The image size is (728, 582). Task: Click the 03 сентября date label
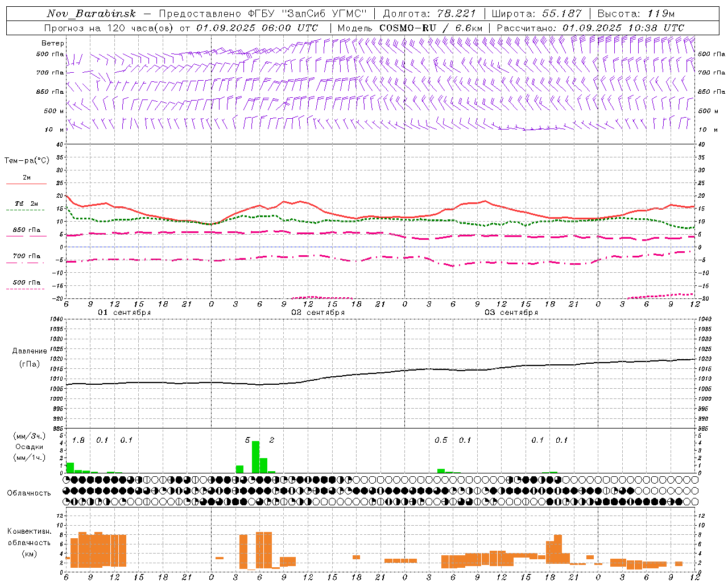[x=511, y=313]
